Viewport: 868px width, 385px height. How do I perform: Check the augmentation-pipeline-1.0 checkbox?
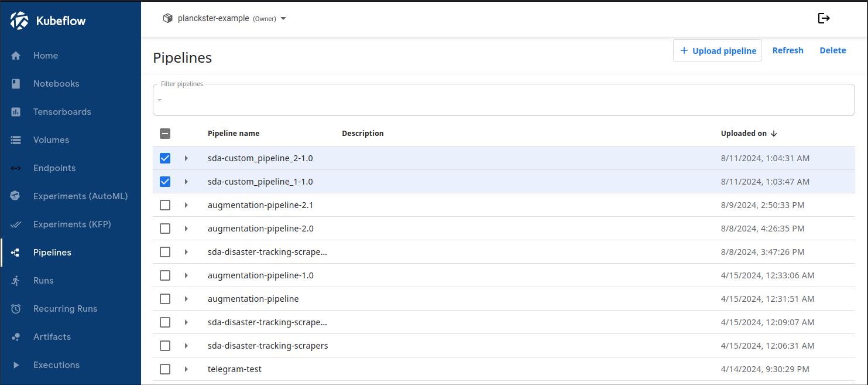pyautogui.click(x=165, y=275)
